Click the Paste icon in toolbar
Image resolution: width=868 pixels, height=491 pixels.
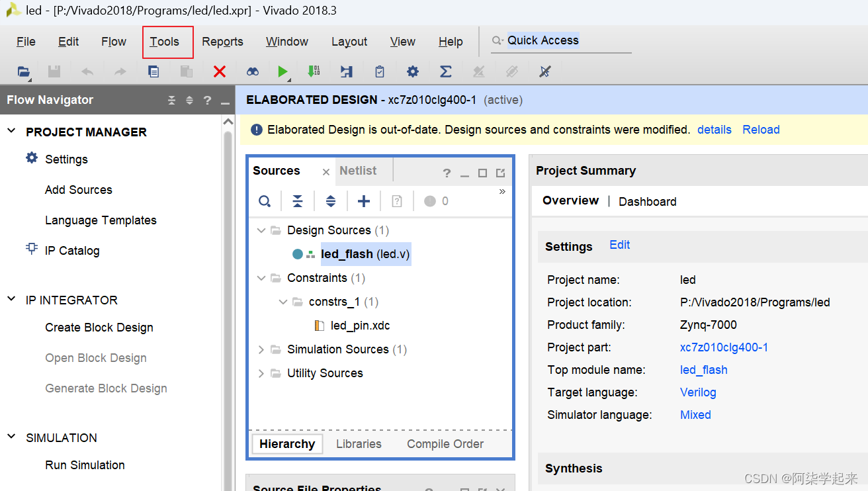[187, 71]
